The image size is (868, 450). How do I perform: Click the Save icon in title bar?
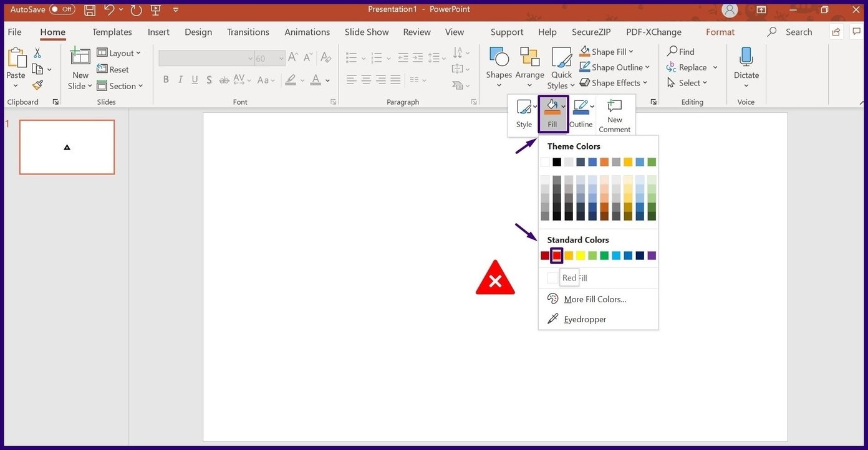[x=90, y=9]
